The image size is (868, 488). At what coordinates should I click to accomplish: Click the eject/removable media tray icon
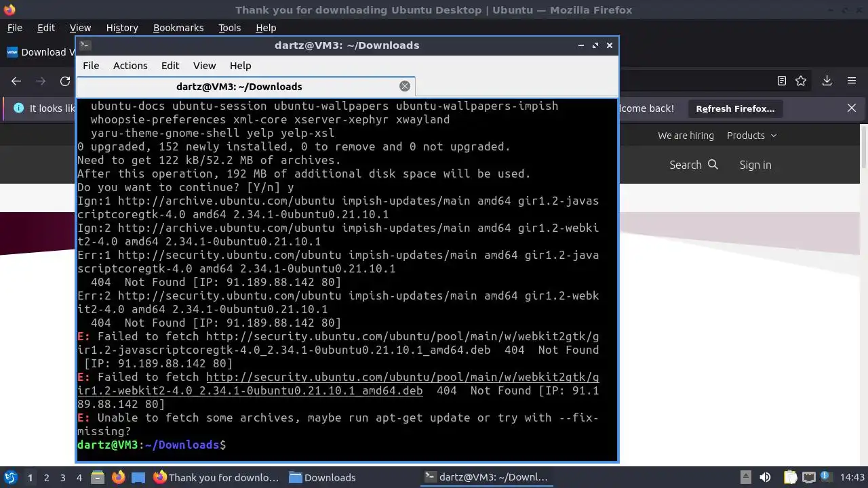[x=745, y=477]
